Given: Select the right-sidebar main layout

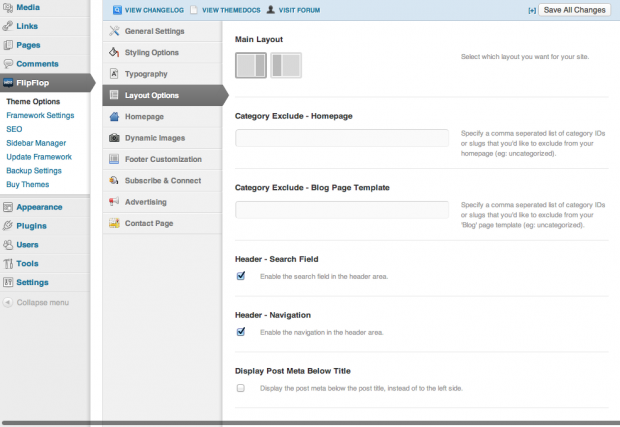Looking at the screenshot, I should point(251,65).
